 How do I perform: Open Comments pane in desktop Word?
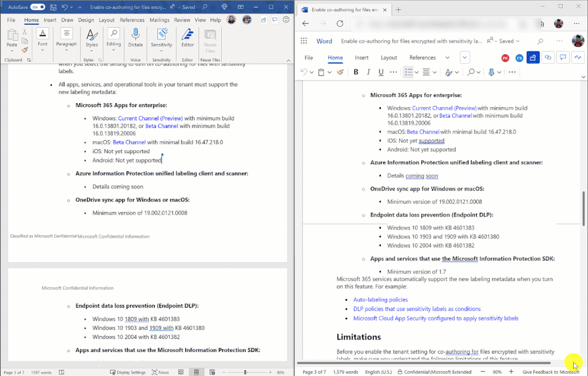pyautogui.click(x=275, y=20)
